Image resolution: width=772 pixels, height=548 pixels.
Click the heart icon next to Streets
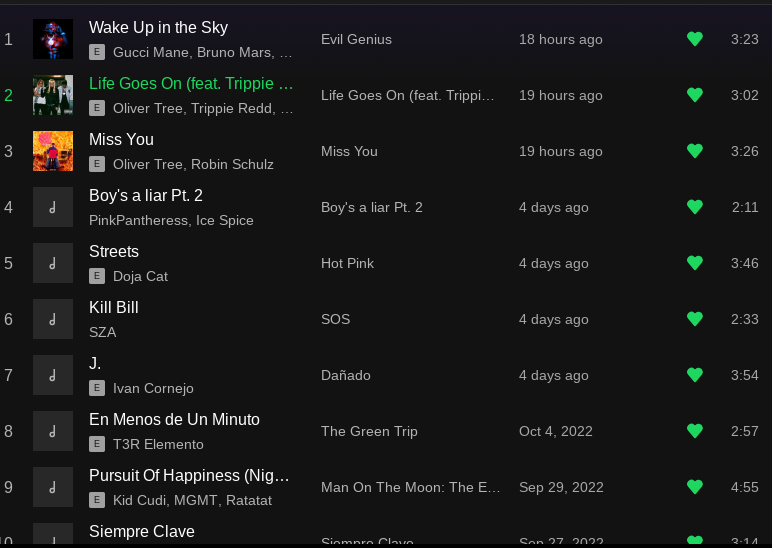(695, 263)
